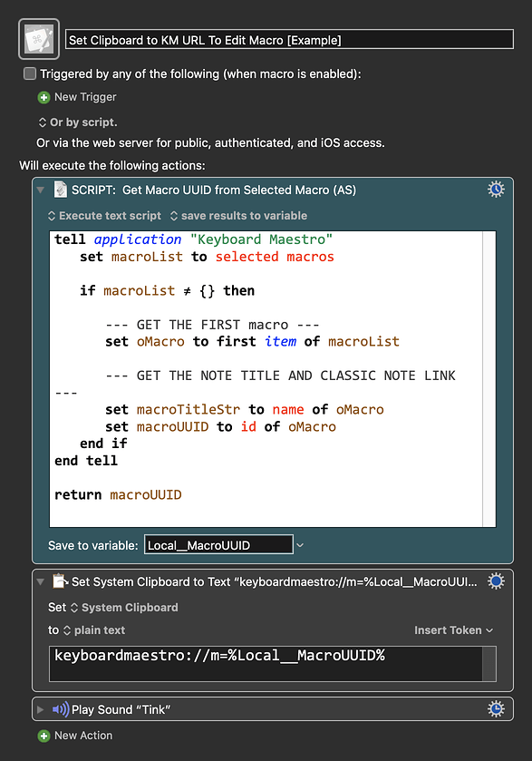Click 'return macroUUID' line in script
The height and width of the screenshot is (761, 532).
(x=118, y=495)
